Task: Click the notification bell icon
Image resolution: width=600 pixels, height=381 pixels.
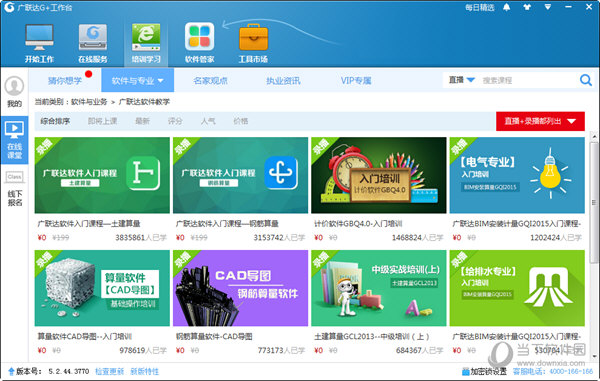Action: point(507,7)
